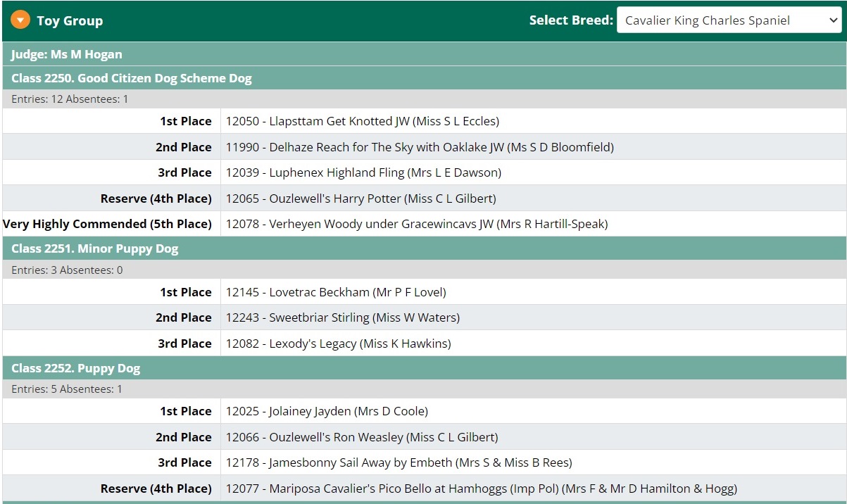Click the Lovetrac Beckham entry
The height and width of the screenshot is (504, 847).
[x=336, y=292]
